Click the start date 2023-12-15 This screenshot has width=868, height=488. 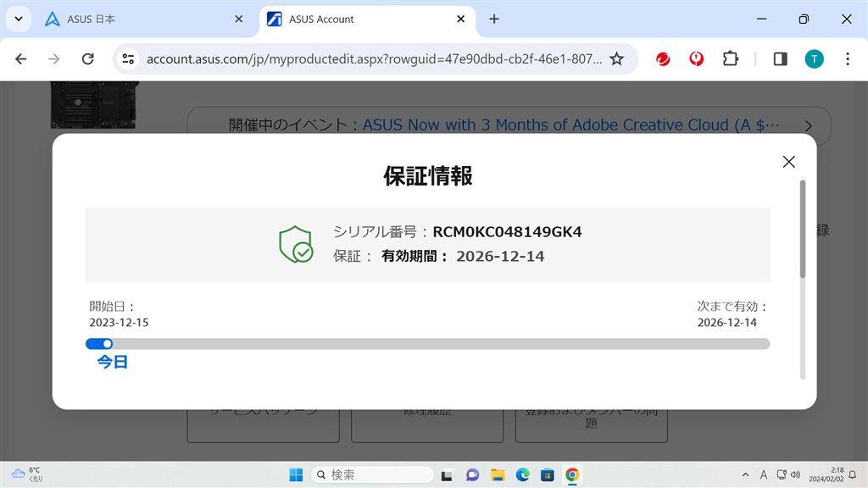pos(119,323)
